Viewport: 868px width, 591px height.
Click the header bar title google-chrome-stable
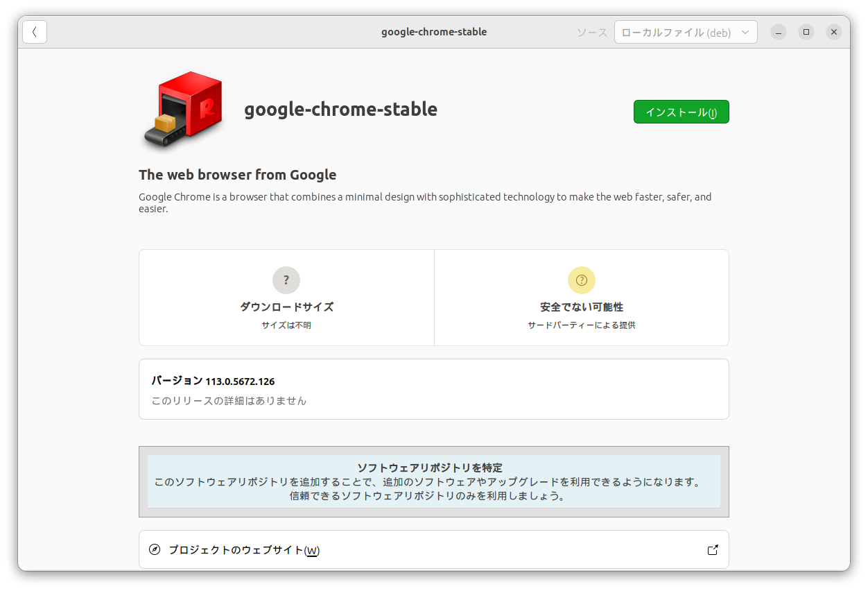(434, 32)
